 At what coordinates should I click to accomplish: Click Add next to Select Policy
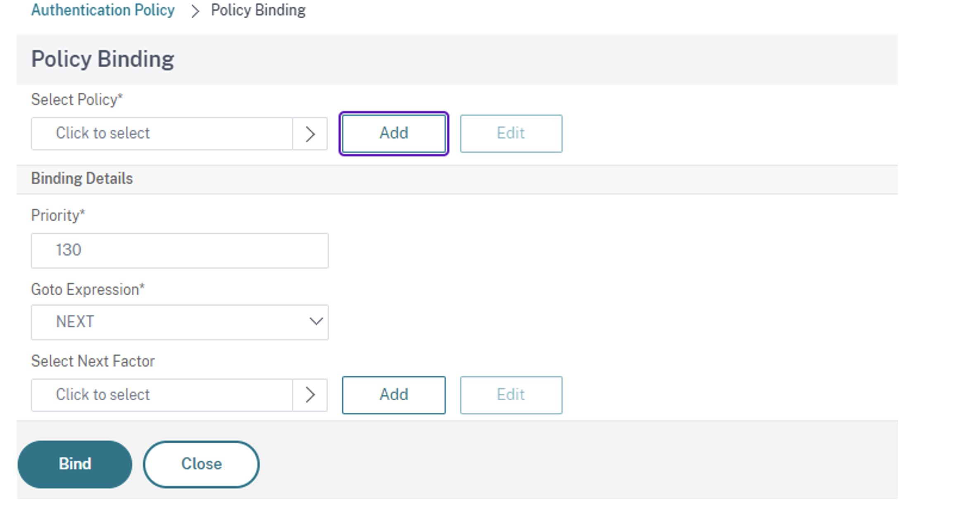(x=393, y=134)
